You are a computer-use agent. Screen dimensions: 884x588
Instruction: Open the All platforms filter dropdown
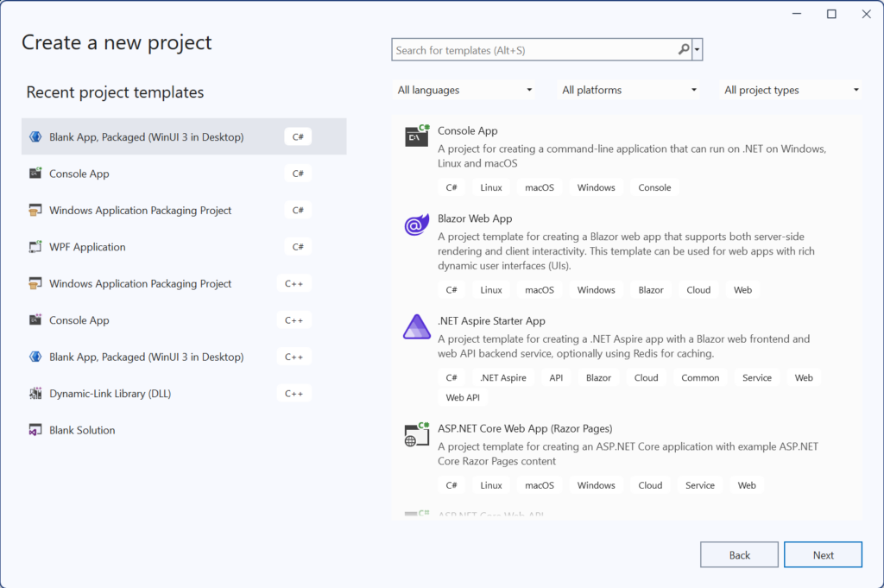pos(628,90)
